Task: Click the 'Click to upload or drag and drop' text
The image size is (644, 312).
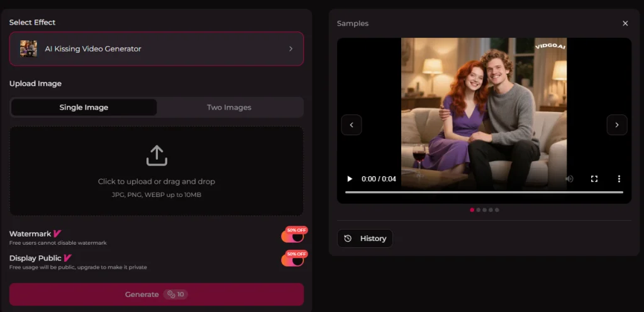Action: pyautogui.click(x=157, y=181)
